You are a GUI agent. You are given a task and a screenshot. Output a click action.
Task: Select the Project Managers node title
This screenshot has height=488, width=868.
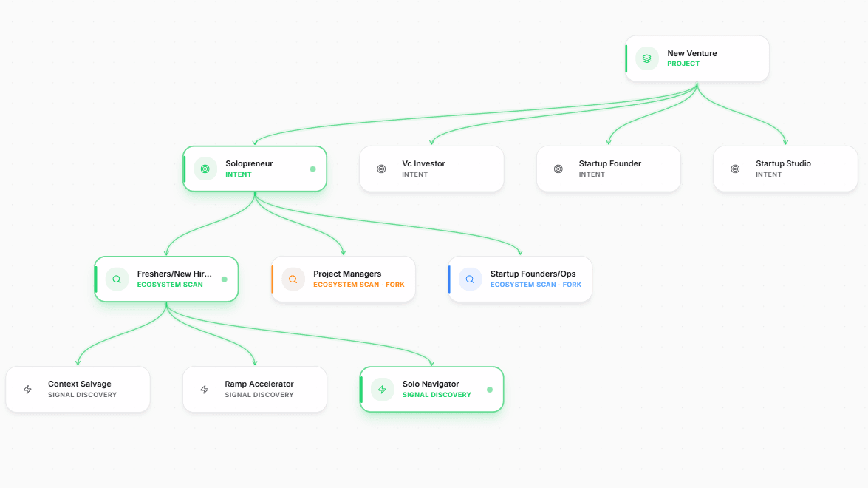[347, 274]
